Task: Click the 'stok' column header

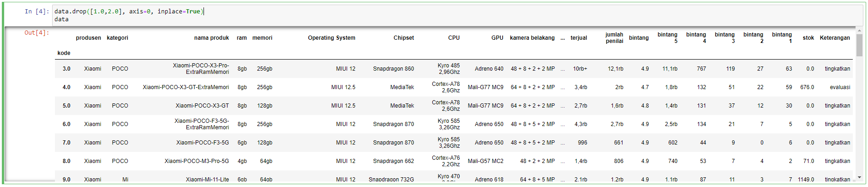Action: 808,38
